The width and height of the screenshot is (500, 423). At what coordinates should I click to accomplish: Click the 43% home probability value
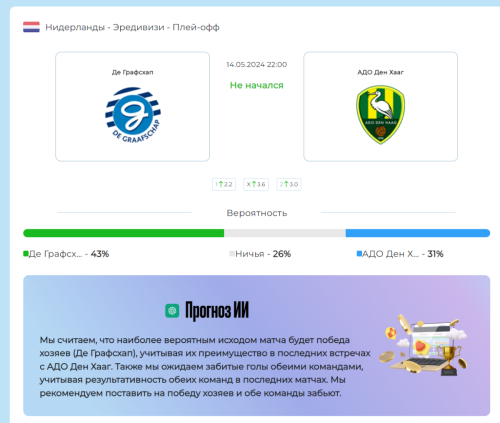pos(100,254)
